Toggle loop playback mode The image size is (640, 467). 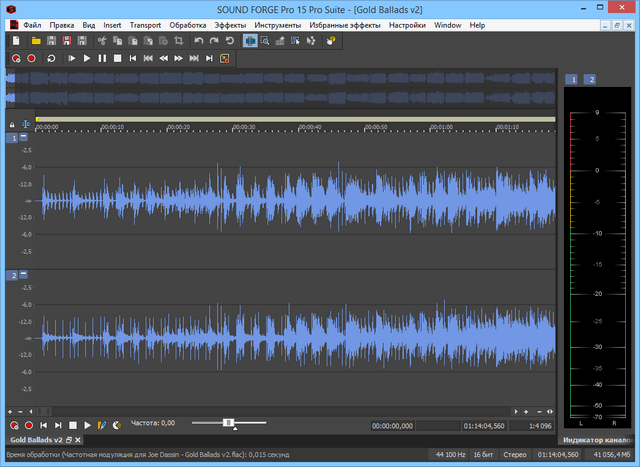pyautogui.click(x=51, y=59)
